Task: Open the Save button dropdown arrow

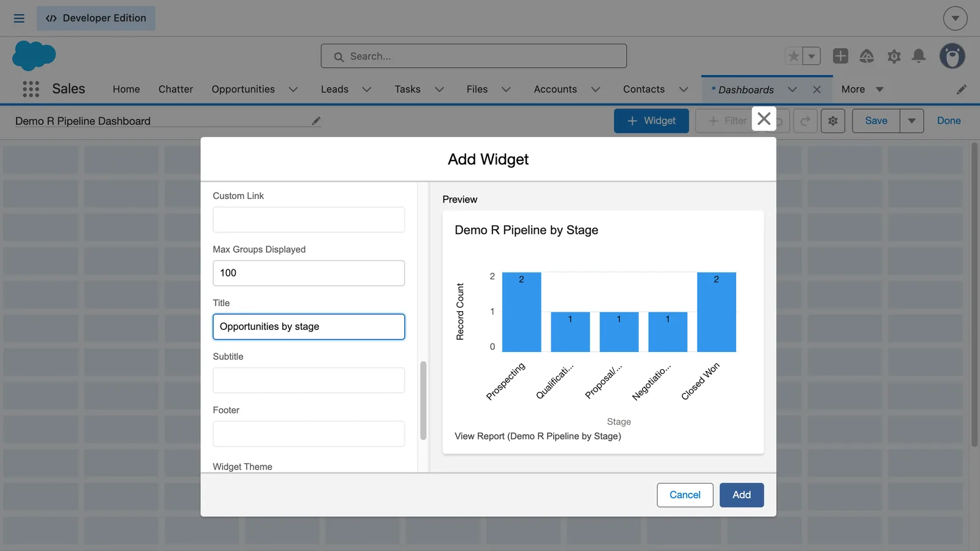Action: pos(911,121)
